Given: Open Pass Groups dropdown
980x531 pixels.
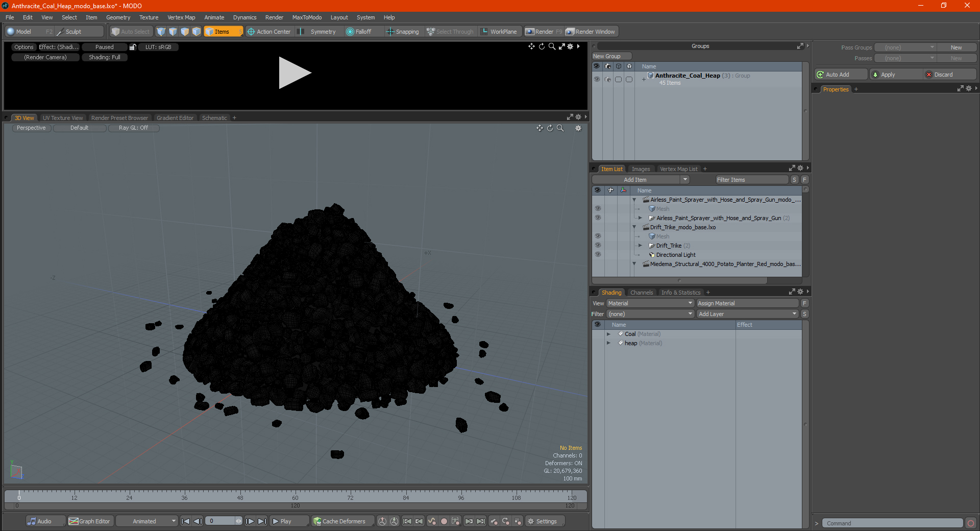Looking at the screenshot, I should tap(905, 47).
